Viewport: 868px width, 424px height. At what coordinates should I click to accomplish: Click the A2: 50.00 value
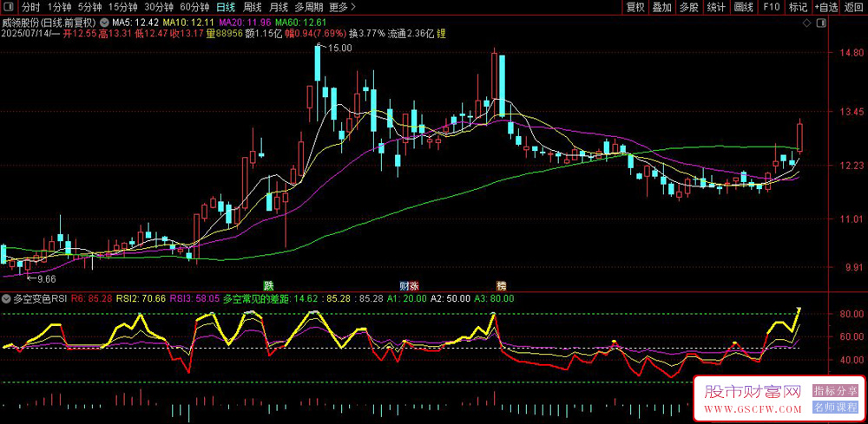pos(450,298)
